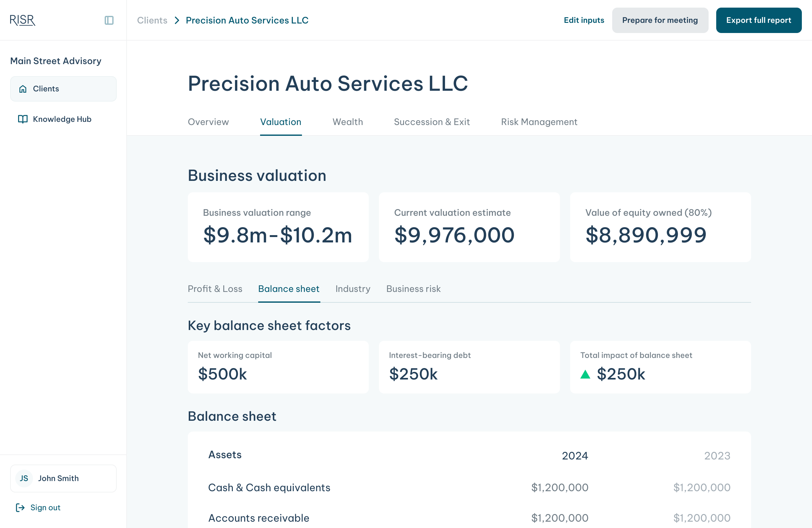Click the sign out arrow icon
812x528 pixels.
[x=20, y=507]
